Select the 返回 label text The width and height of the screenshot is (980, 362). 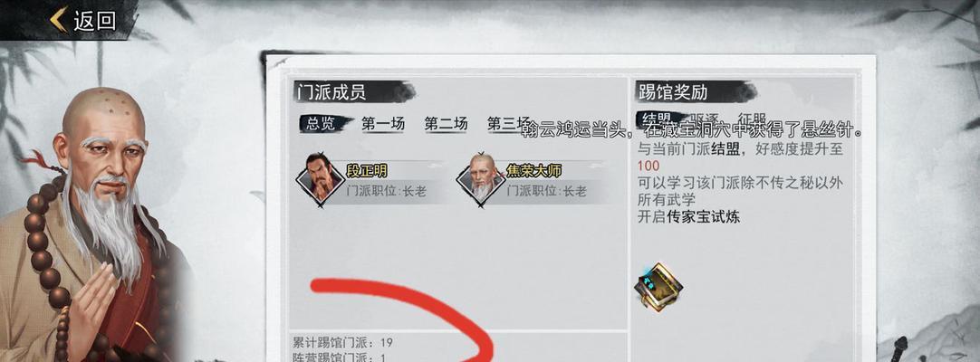point(95,21)
